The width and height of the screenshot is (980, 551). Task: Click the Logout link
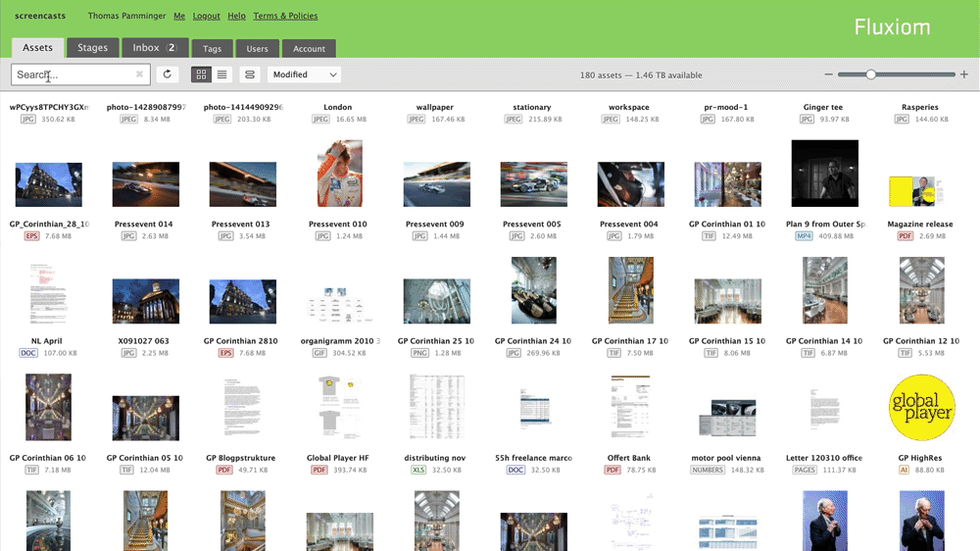206,16
